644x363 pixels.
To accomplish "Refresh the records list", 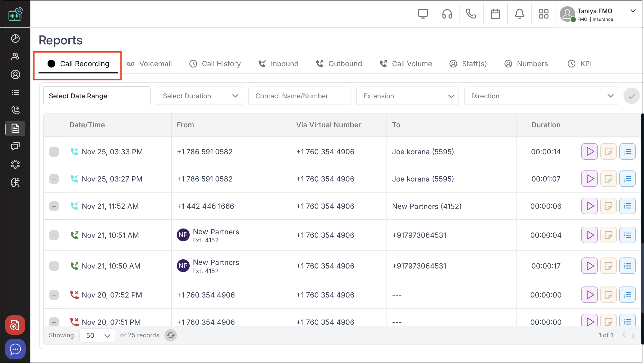I will tap(170, 335).
